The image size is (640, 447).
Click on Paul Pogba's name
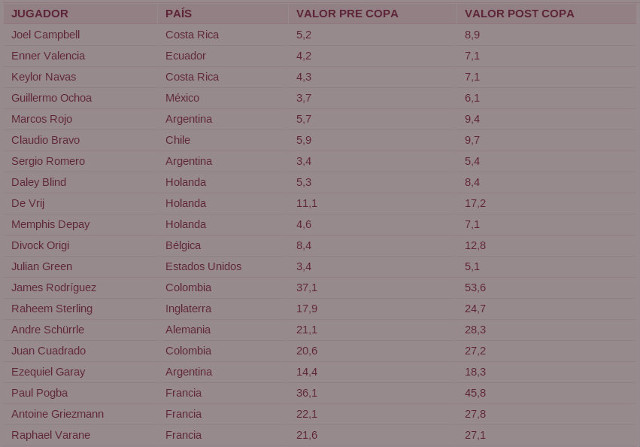tap(41, 393)
